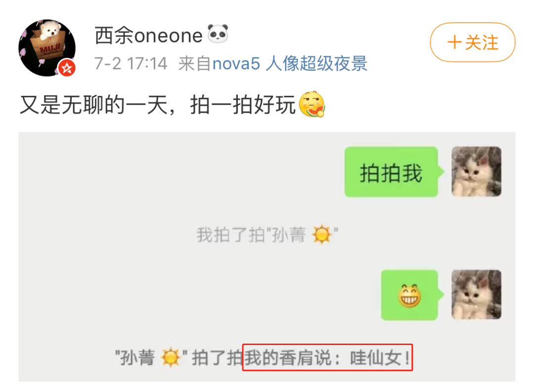Click red-boxed text 我的香肩说：哇仙女！
Image resolution: width=534 pixels, height=392 pixels.
click(x=327, y=357)
